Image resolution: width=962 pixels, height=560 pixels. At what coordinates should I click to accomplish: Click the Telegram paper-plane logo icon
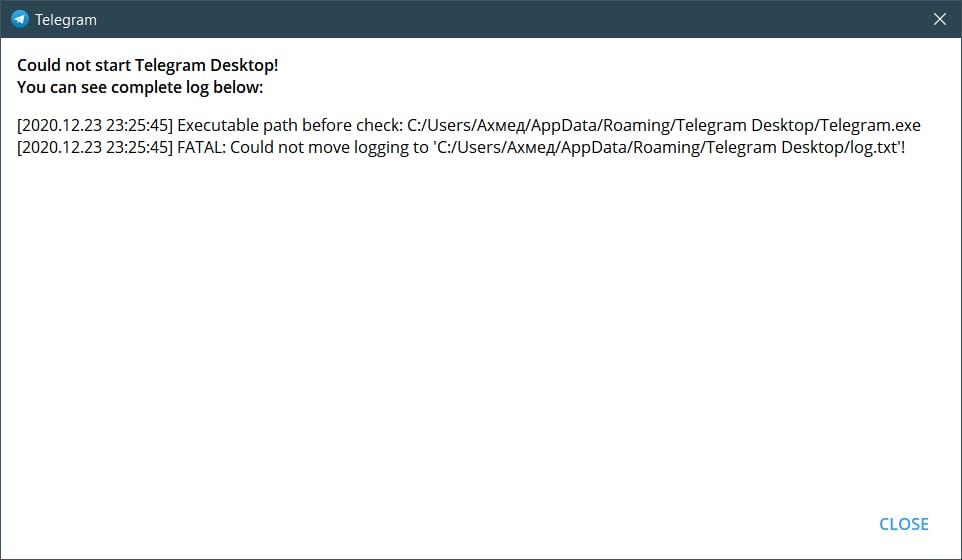coord(20,19)
